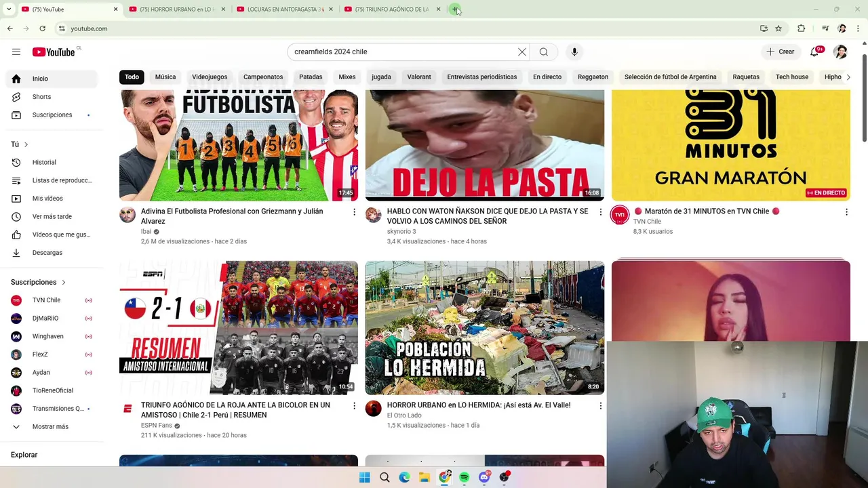Open Windows search in the taskbar
Image resolution: width=868 pixels, height=488 pixels.
[x=384, y=477]
